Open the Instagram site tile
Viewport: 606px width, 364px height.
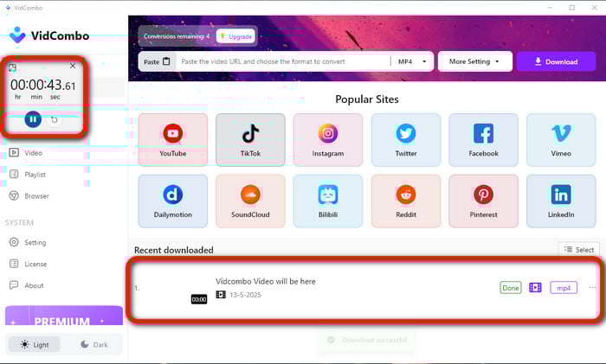click(x=328, y=140)
